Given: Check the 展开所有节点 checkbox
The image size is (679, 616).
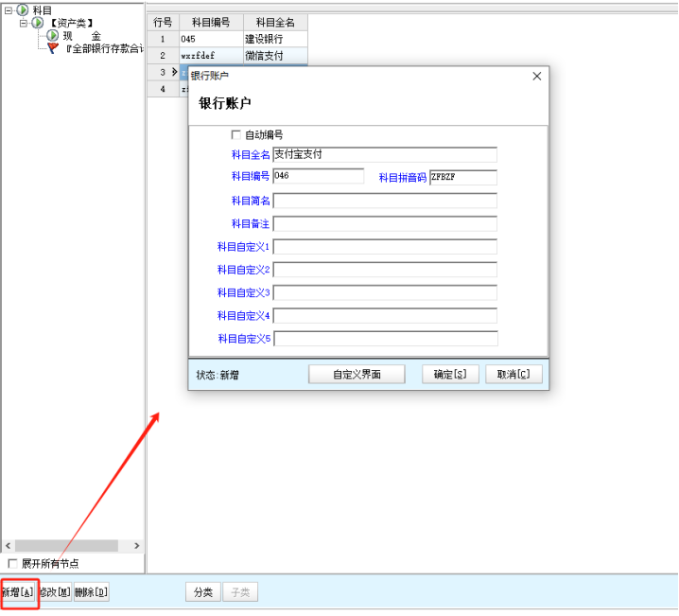Looking at the screenshot, I should point(12,563).
